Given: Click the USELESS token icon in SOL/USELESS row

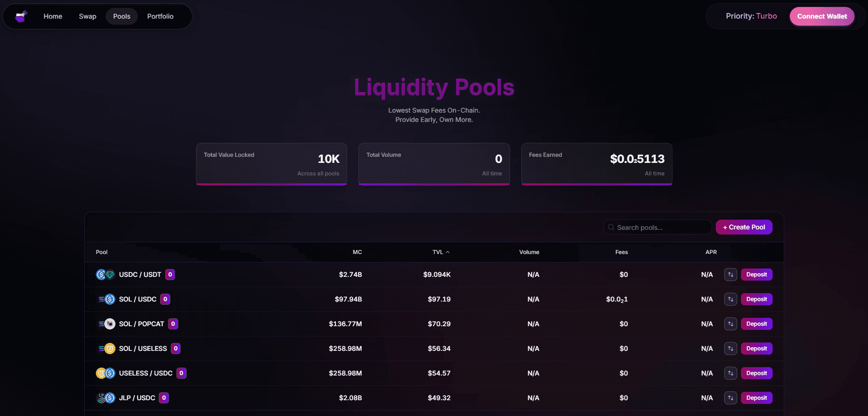Looking at the screenshot, I should click(x=111, y=348).
